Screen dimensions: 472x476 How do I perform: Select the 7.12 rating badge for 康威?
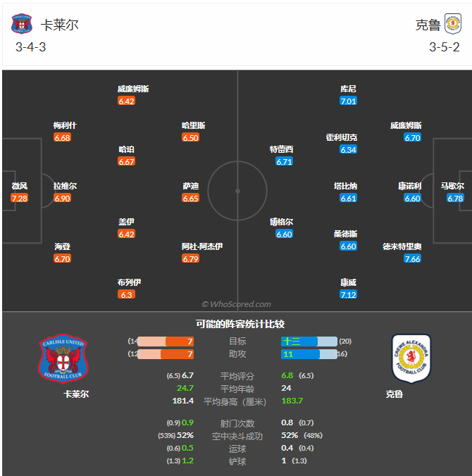pyautogui.click(x=348, y=294)
